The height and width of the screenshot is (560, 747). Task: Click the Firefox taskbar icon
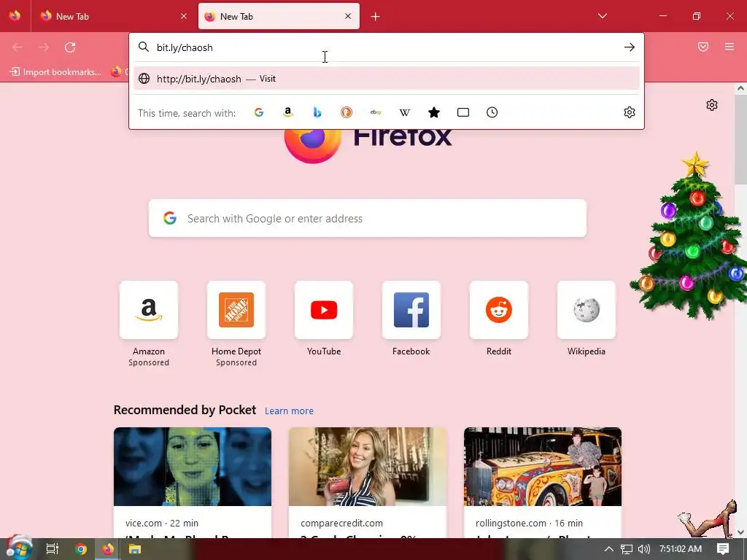click(x=108, y=549)
